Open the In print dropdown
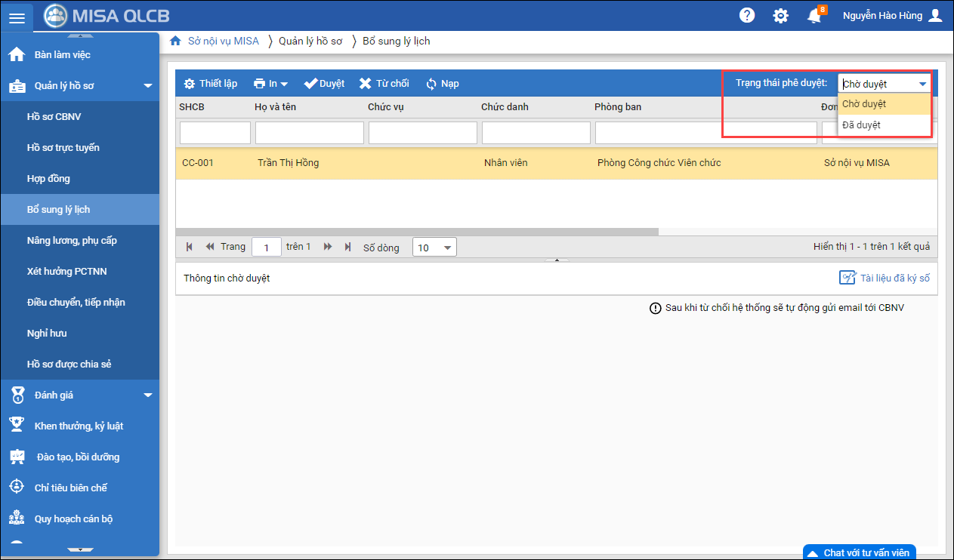The image size is (954, 560). 271,84
